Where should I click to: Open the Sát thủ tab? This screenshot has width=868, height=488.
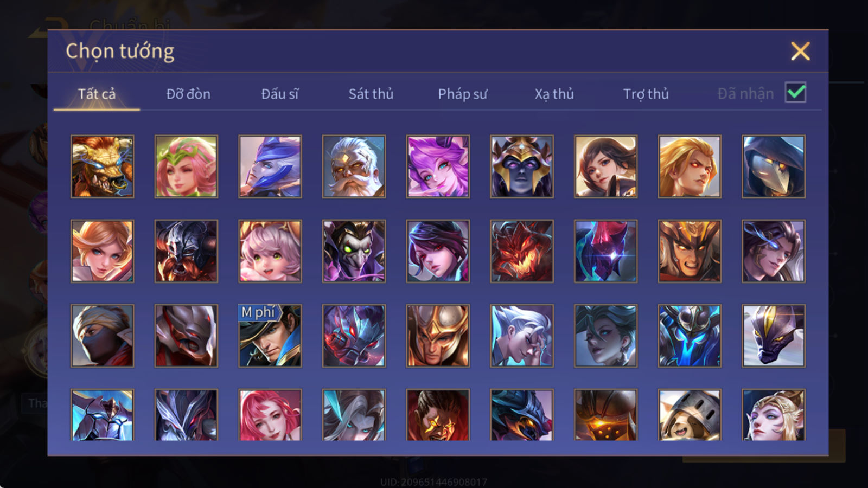[371, 94]
